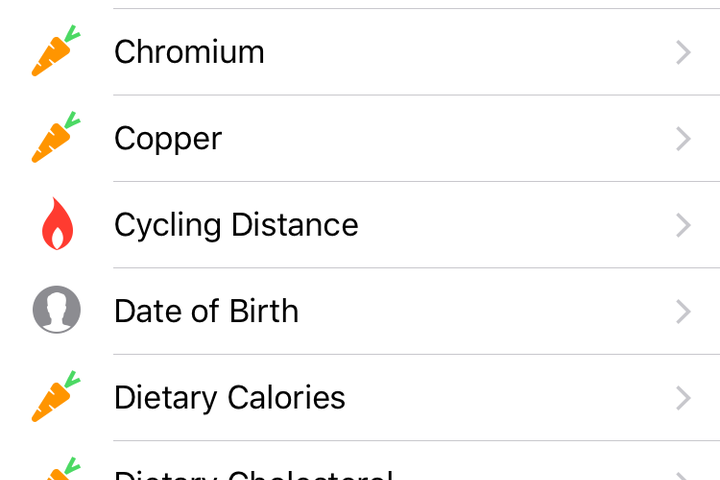Open Copper details via the chevron arrow
The width and height of the screenshot is (720, 480).
pos(683,139)
